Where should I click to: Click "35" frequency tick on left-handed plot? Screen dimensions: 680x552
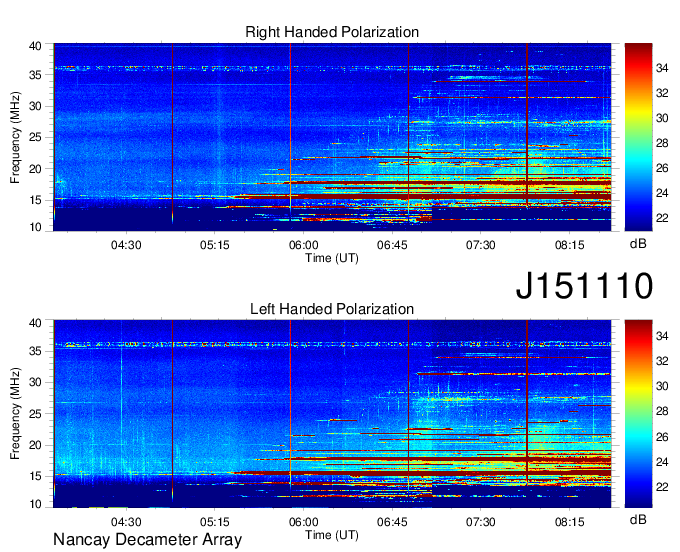(36, 351)
